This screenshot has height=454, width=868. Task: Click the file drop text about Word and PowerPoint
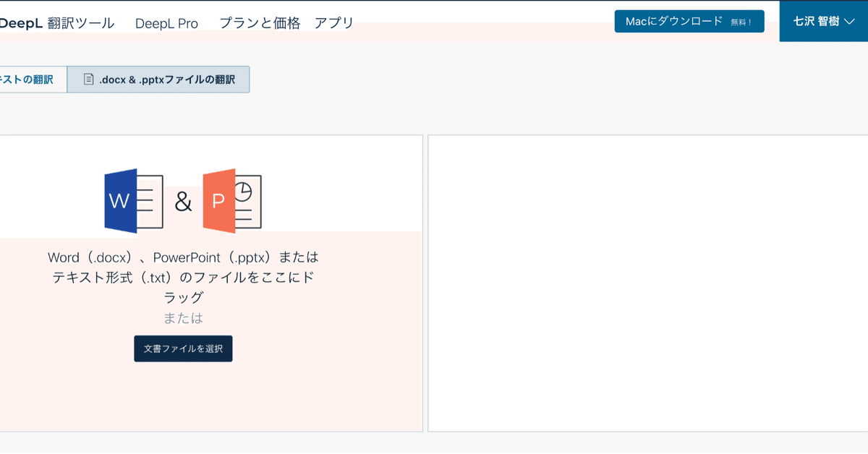pos(183,277)
